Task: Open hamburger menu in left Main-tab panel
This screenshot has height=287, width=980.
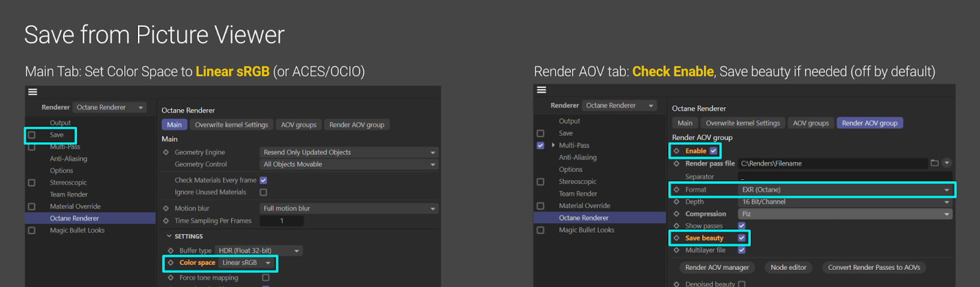Action: click(x=33, y=92)
